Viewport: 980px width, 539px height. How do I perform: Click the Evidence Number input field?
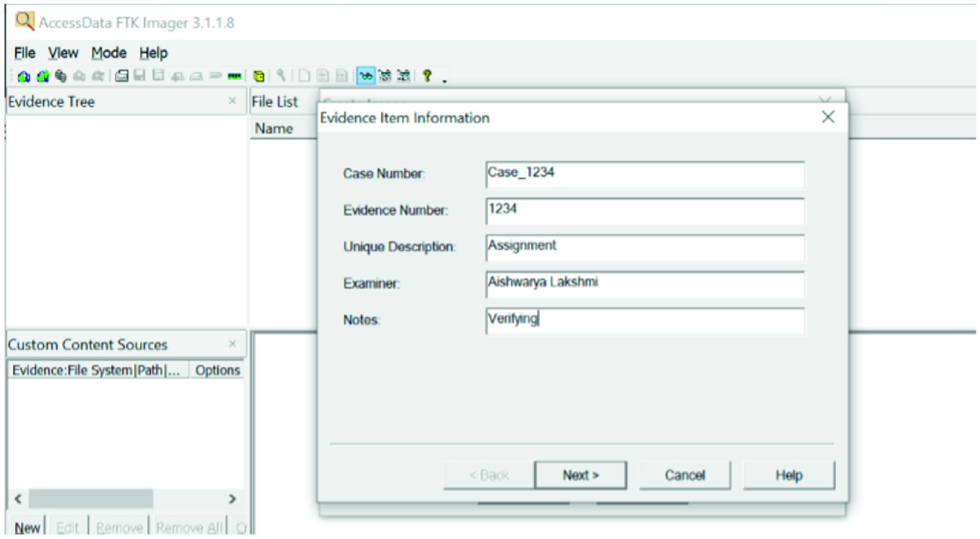(645, 211)
